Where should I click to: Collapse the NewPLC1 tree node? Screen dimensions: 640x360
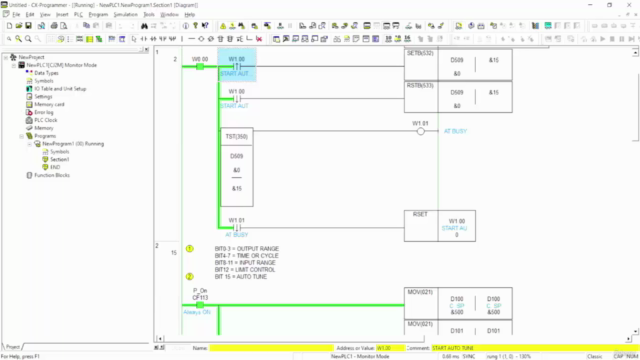13,65
